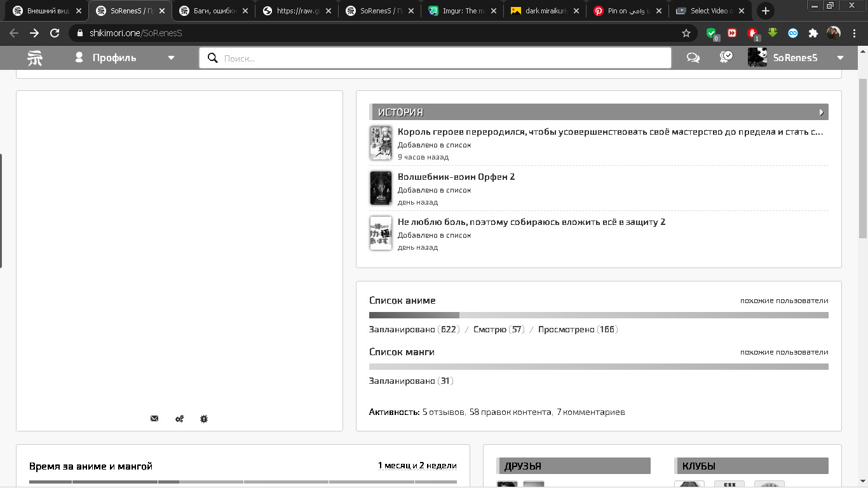Viewport: 868px width, 488px height.
Task: Click the red stop-hand blocker extension icon
Action: 752,33
